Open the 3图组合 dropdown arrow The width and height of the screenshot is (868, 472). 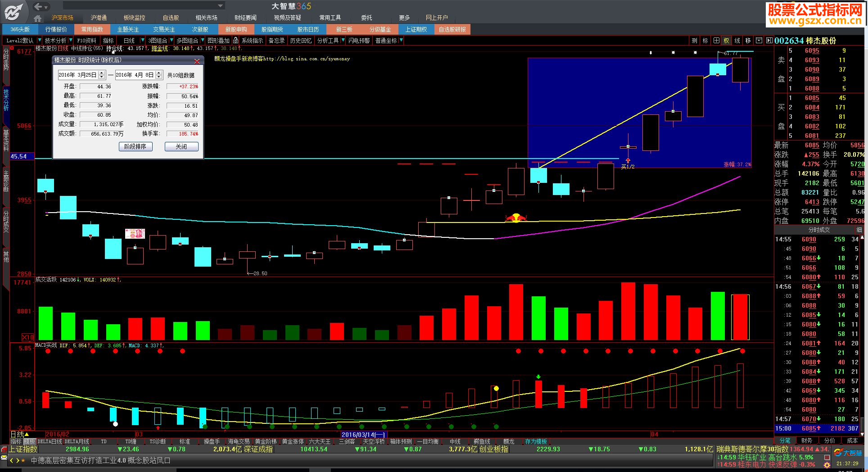tap(171, 41)
